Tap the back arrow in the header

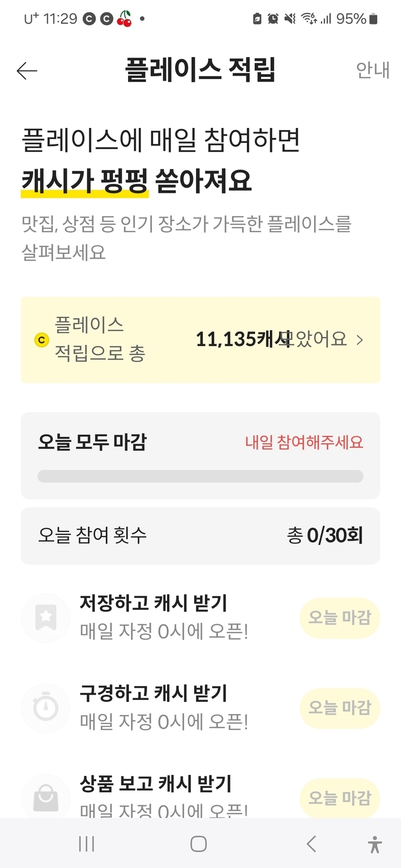[x=27, y=70]
